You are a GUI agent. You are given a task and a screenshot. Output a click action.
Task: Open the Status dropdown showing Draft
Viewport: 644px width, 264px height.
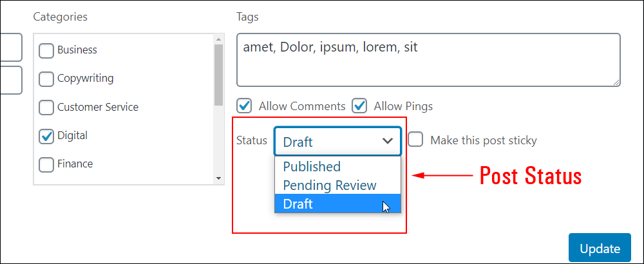click(337, 141)
